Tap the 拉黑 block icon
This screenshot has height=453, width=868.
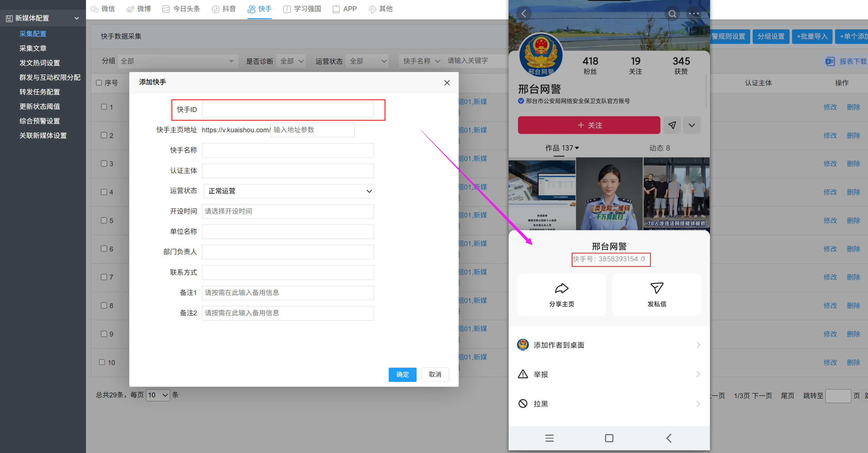pos(523,403)
